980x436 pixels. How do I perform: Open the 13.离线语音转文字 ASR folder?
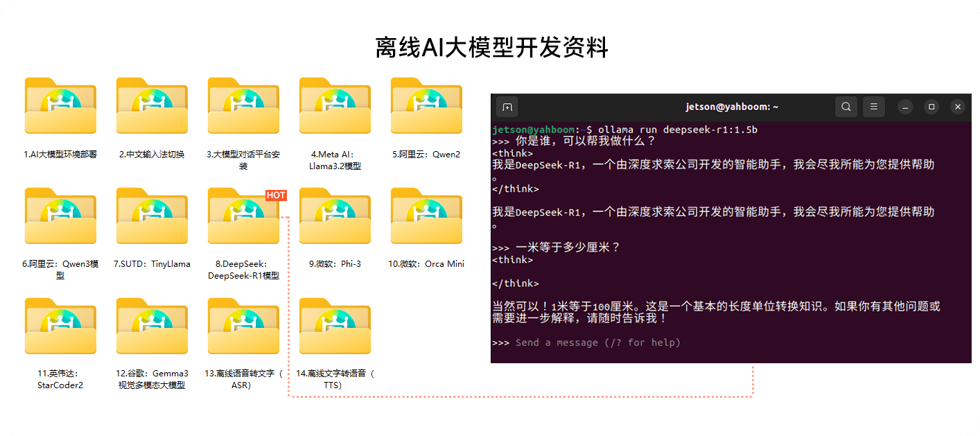(243, 326)
